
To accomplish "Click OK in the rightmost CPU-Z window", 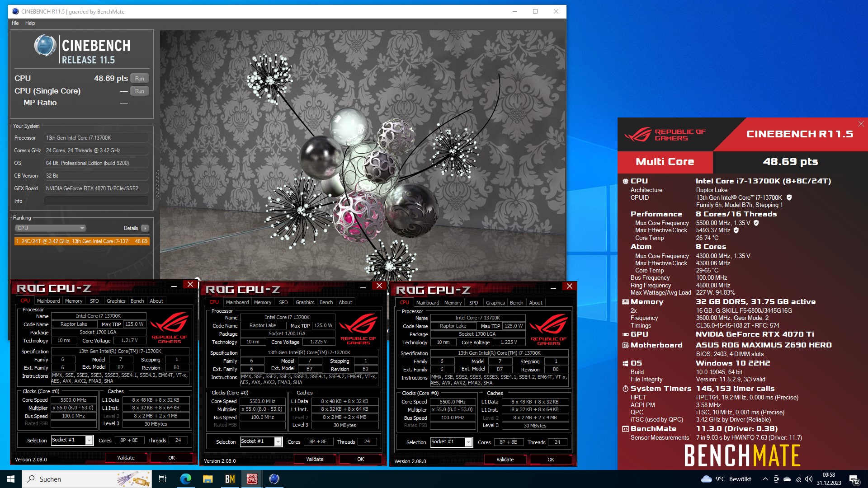I will tap(551, 460).
